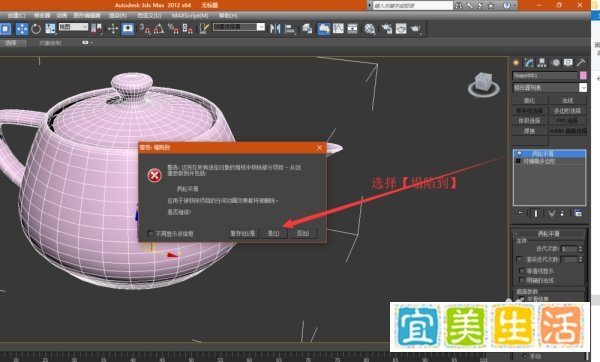The width and height of the screenshot is (600, 362).
Task: Click the 体积选择 modifier button
Action: pyautogui.click(x=530, y=121)
